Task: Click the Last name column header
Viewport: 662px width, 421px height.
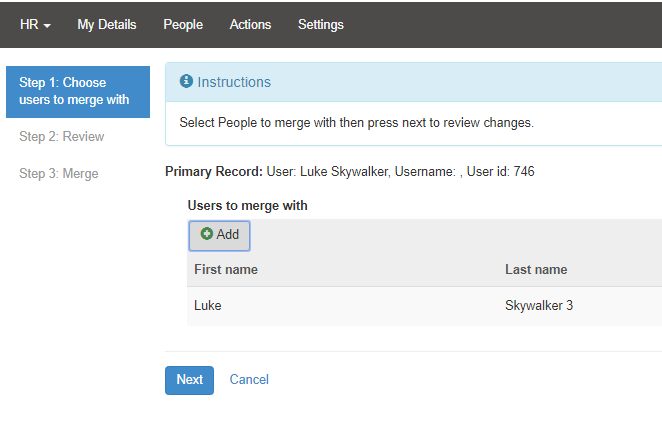Action: 536,270
